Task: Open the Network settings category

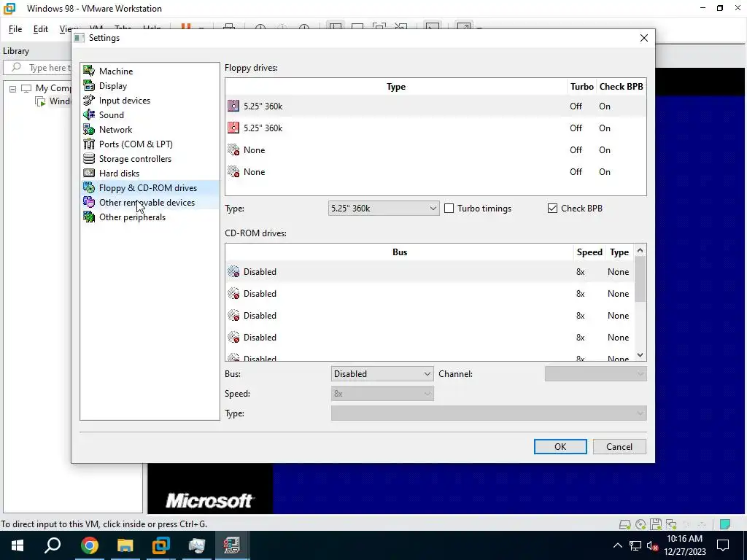Action: [115, 130]
